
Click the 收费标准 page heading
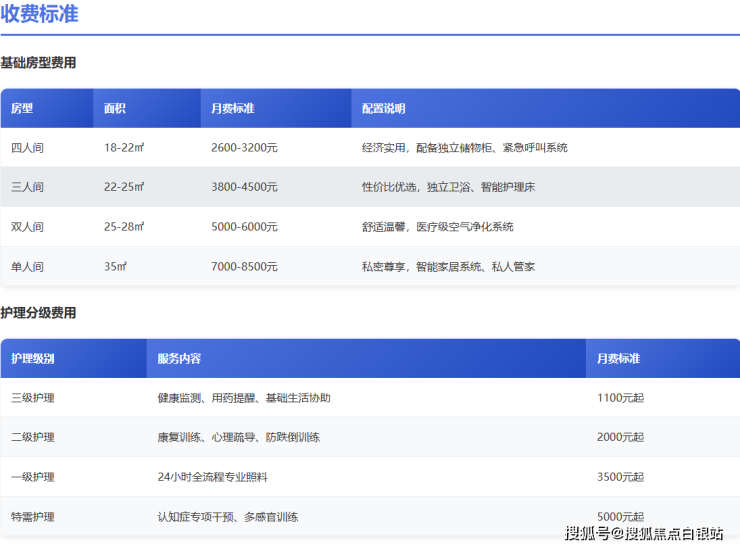[x=40, y=14]
